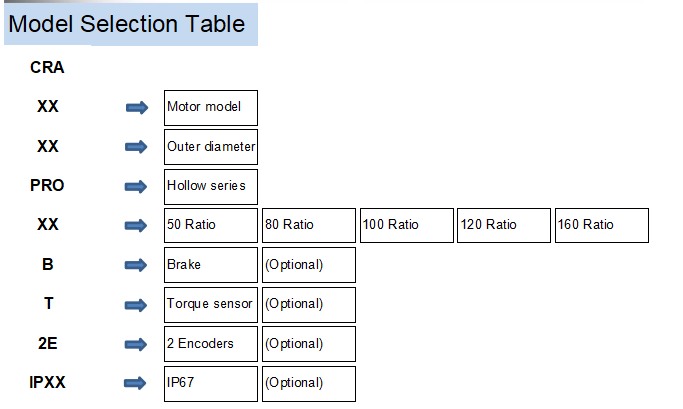Click the 2E code label
Image resolution: width=683 pixels, height=409 pixels.
[x=47, y=343]
